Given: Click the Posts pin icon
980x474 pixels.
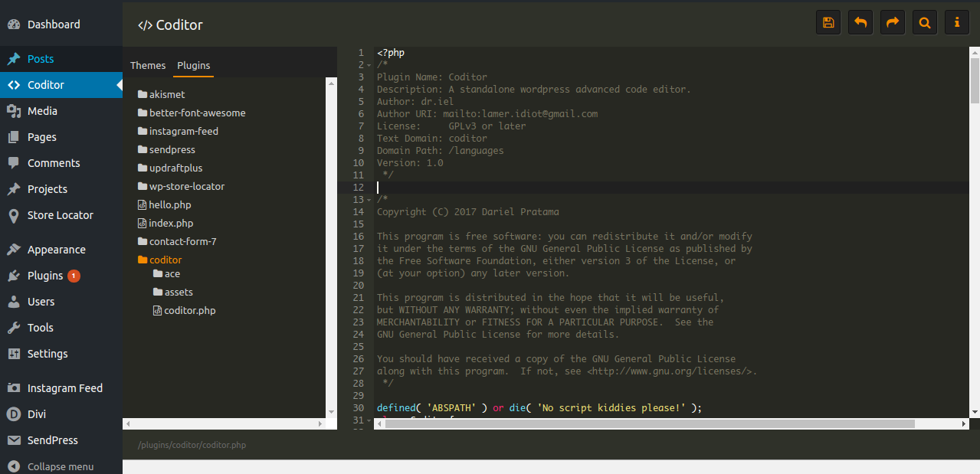Looking at the screenshot, I should pos(14,59).
